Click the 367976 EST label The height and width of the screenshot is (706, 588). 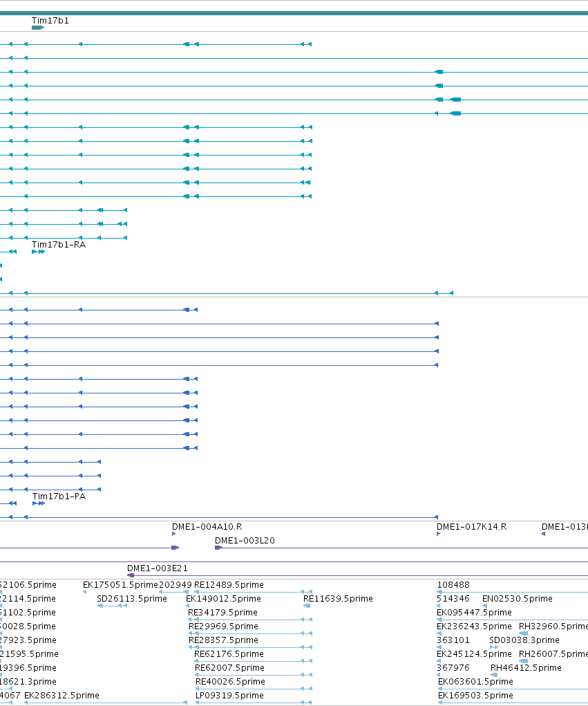pyautogui.click(x=453, y=668)
